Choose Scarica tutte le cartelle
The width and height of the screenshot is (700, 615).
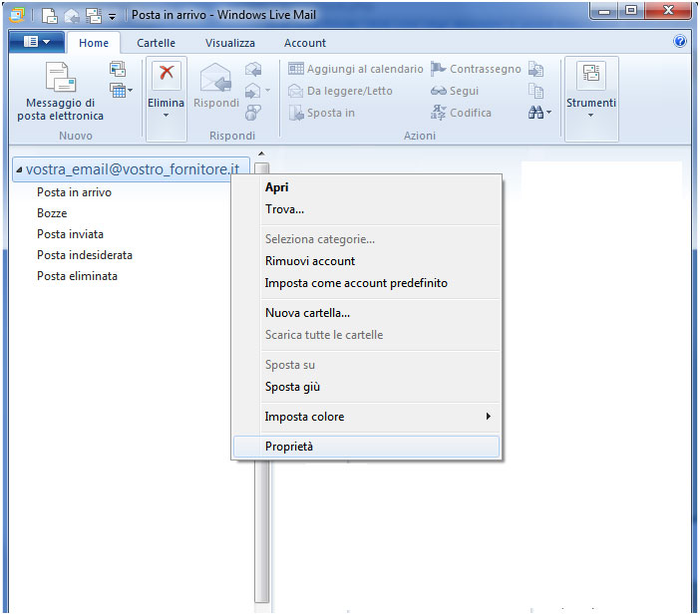pyautogui.click(x=366, y=335)
